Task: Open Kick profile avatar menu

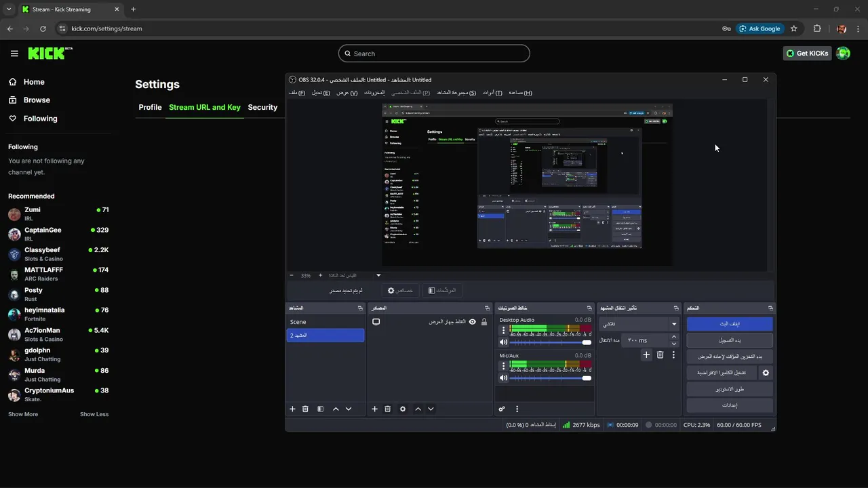Action: [843, 53]
